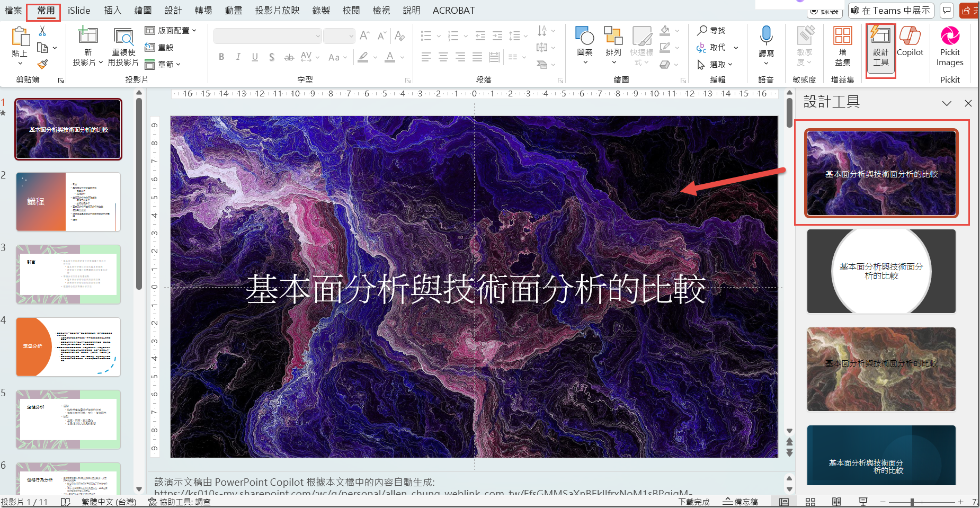Open the font size dropdown
The width and height of the screenshot is (980, 508).
point(351,36)
